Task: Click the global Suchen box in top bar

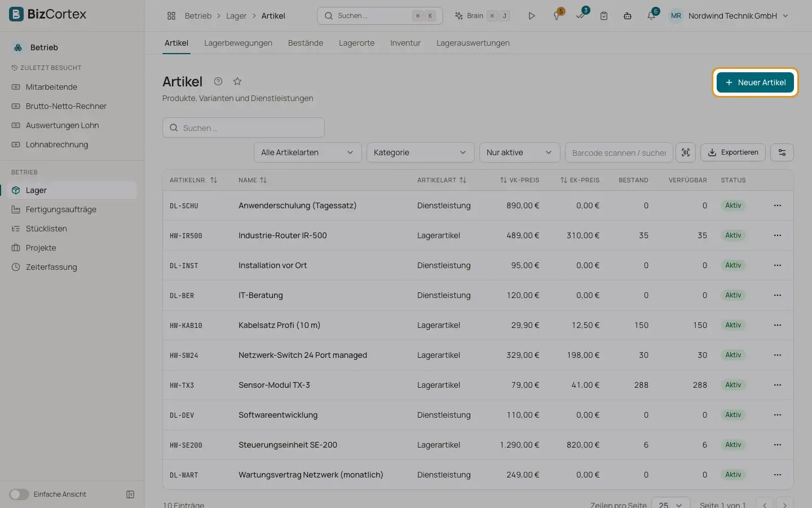Action: pos(379,16)
